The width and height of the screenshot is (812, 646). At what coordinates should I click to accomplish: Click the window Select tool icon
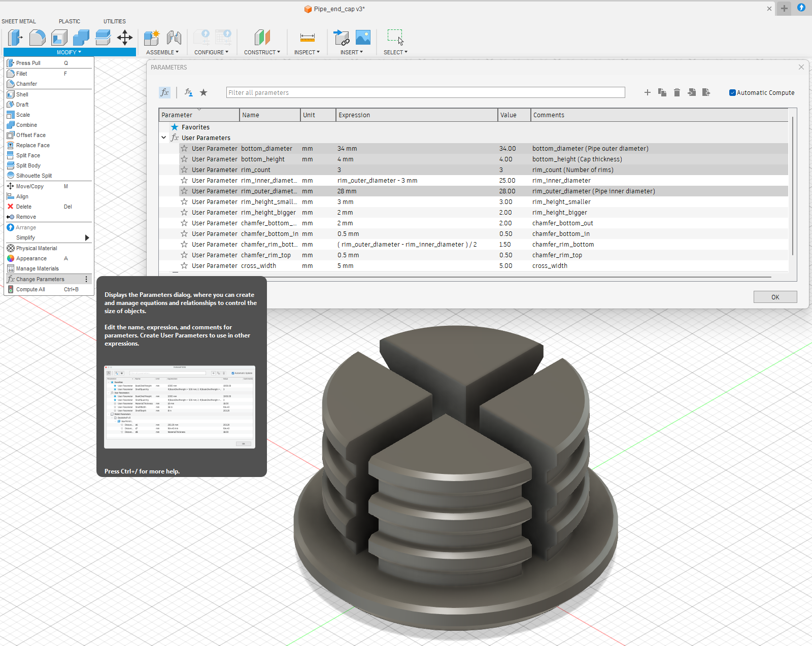click(x=395, y=38)
